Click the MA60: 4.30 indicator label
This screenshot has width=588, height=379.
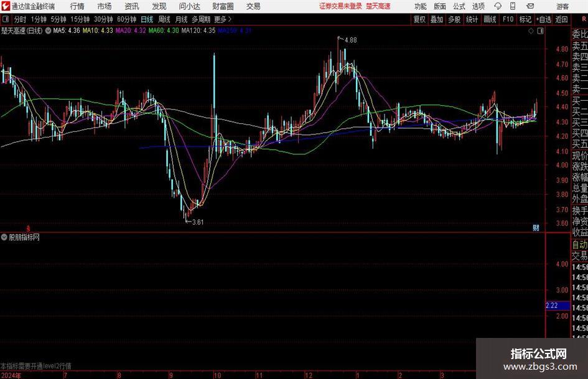(164, 30)
